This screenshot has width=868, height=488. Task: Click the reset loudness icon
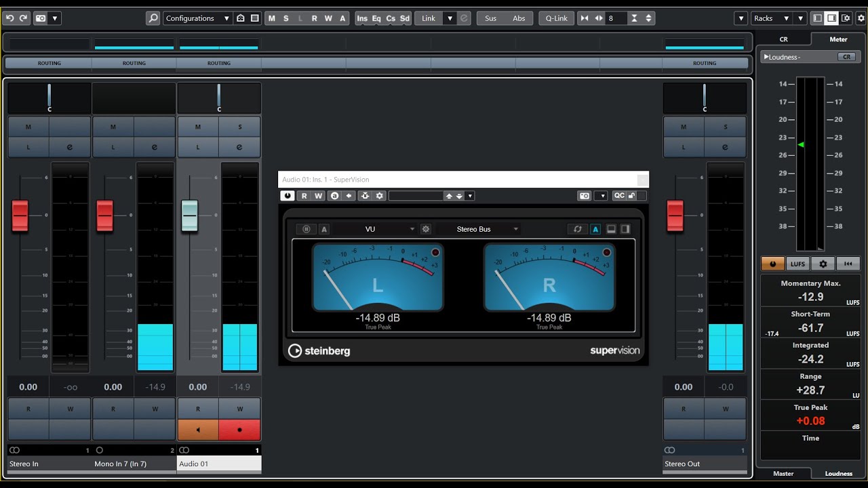pos(848,264)
